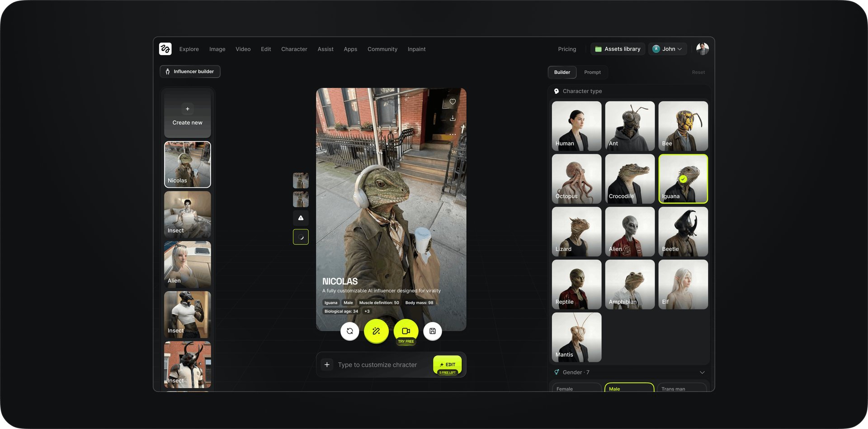Open the Community menu item
This screenshot has height=429, width=868.
[x=382, y=49]
